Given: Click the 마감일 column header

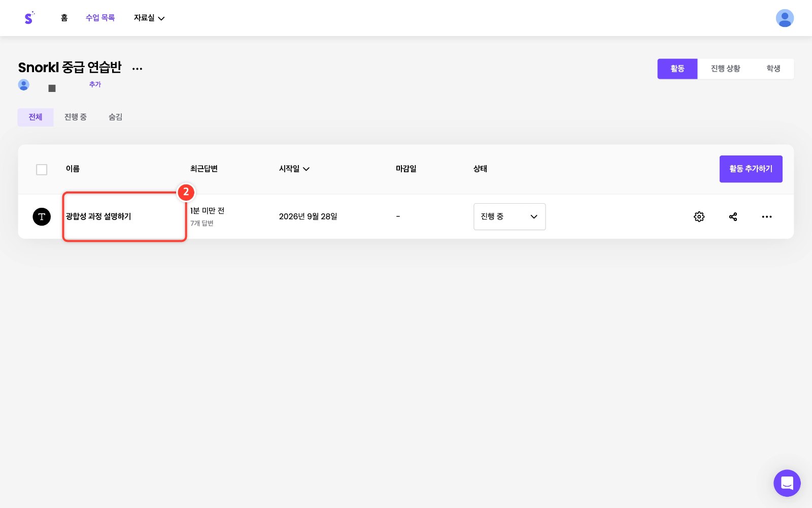Looking at the screenshot, I should pyautogui.click(x=406, y=169).
